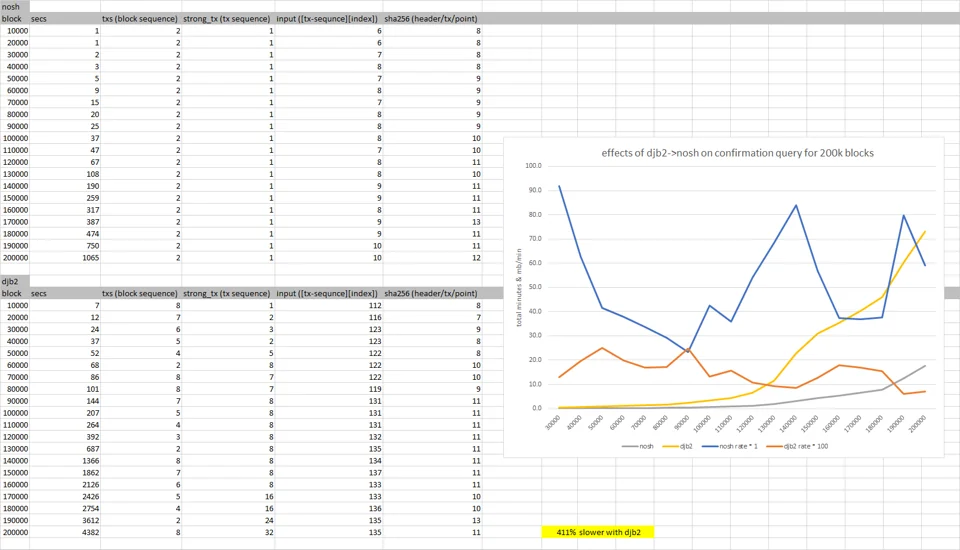Viewport: 960px width, 550px height.
Task: Click the '200000' label on the chart's horizontal axis
Action: (x=917, y=424)
